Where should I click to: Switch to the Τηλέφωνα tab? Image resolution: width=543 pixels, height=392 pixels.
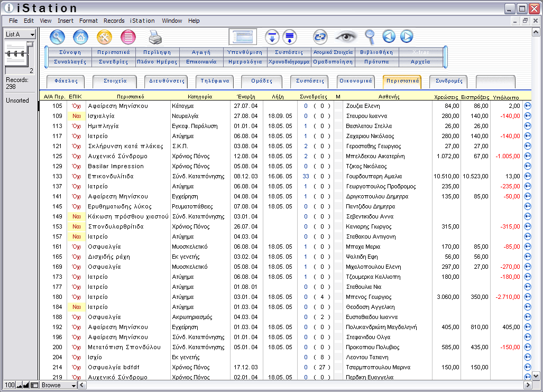[x=215, y=81]
